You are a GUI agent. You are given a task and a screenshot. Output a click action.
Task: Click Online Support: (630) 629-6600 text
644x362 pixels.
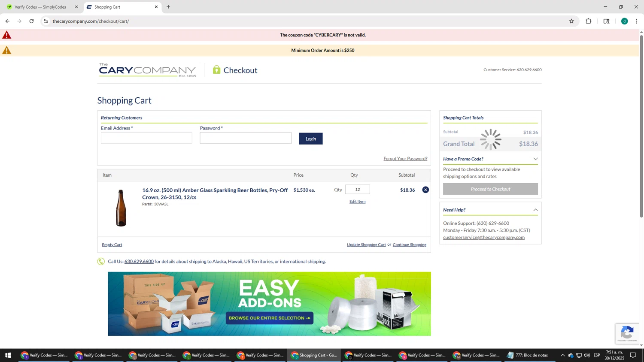(x=476, y=223)
